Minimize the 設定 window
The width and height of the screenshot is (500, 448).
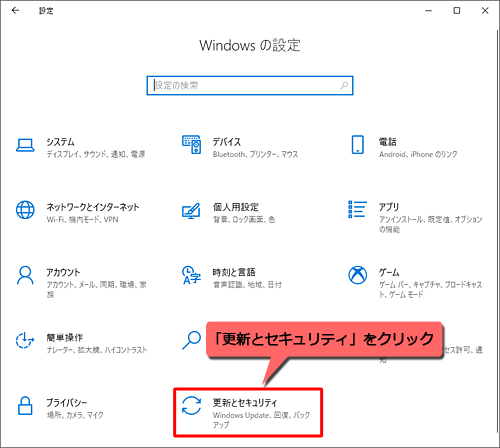point(429,11)
